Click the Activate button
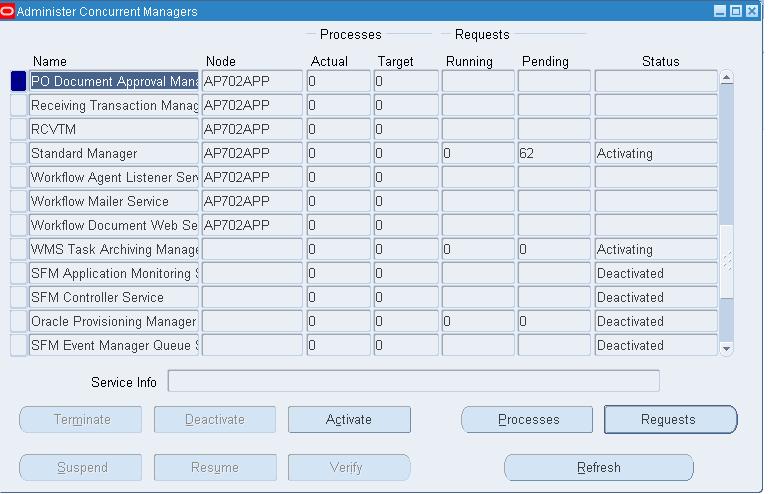 [x=349, y=420]
